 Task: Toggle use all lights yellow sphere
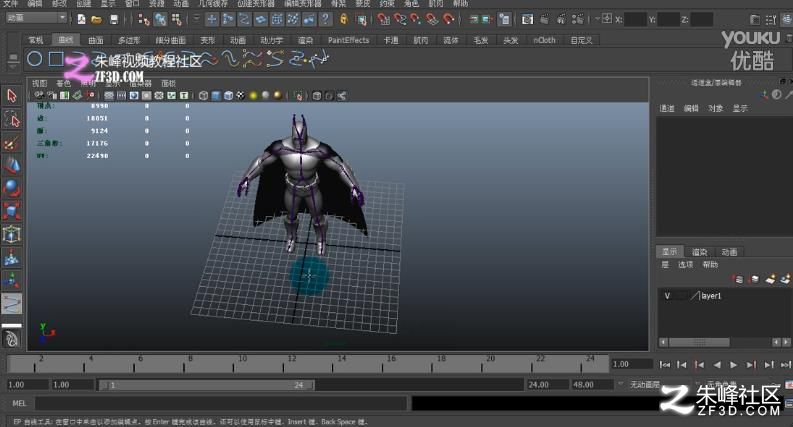coord(253,95)
